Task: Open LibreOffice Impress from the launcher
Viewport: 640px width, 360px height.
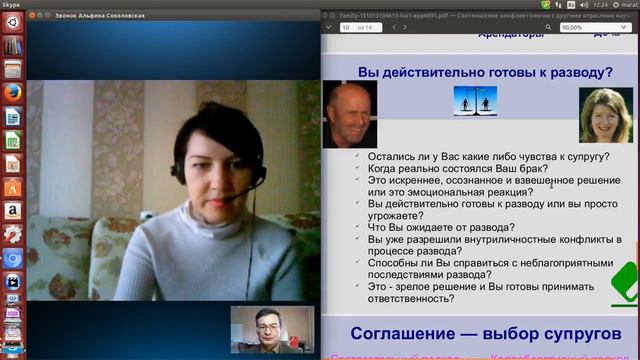Action: click(13, 164)
